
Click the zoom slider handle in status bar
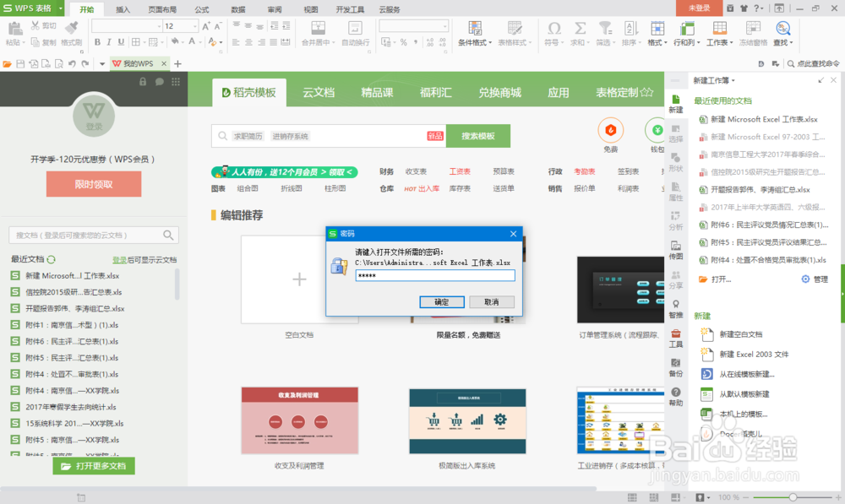793,497
